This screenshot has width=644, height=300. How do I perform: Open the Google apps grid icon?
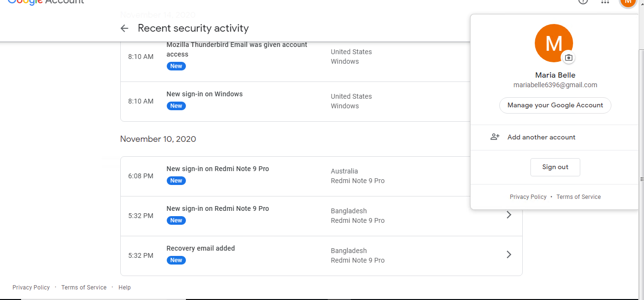pos(605,2)
